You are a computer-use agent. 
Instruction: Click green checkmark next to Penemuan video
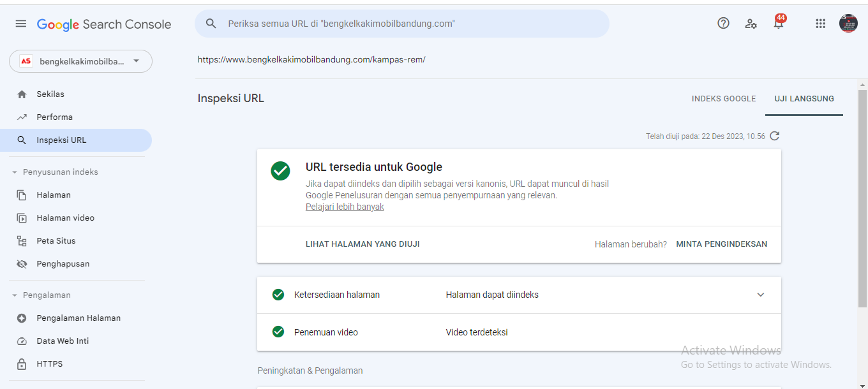tap(278, 332)
